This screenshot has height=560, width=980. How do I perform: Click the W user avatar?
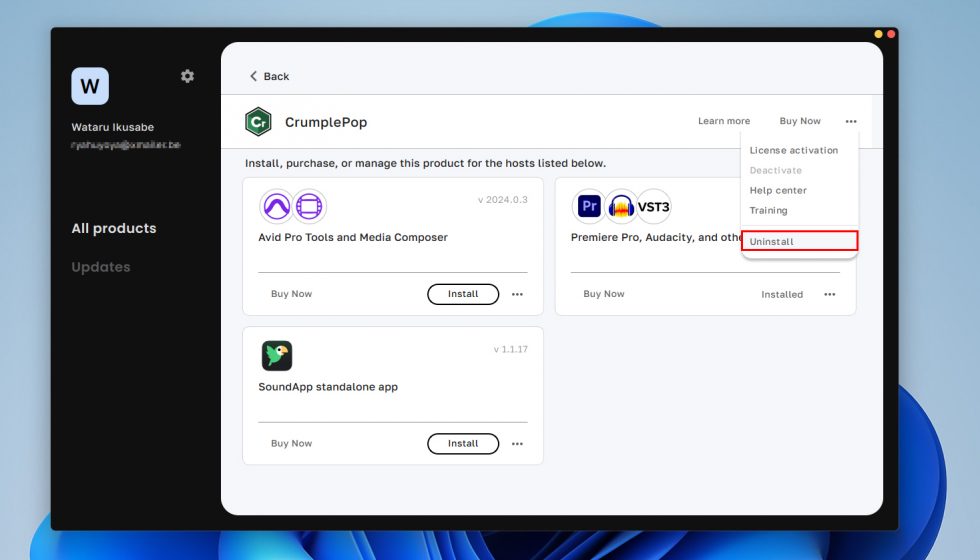pos(90,86)
